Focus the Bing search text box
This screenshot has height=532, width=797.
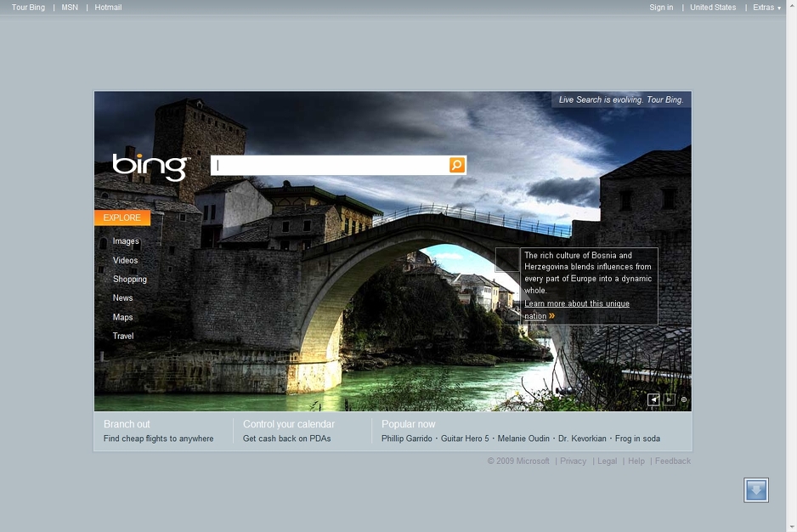click(x=330, y=166)
